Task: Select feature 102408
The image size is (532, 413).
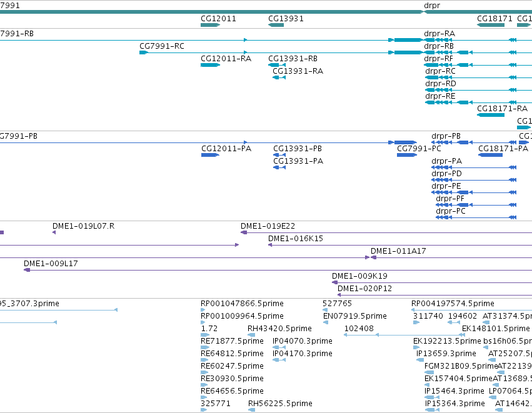Action: tap(359, 329)
